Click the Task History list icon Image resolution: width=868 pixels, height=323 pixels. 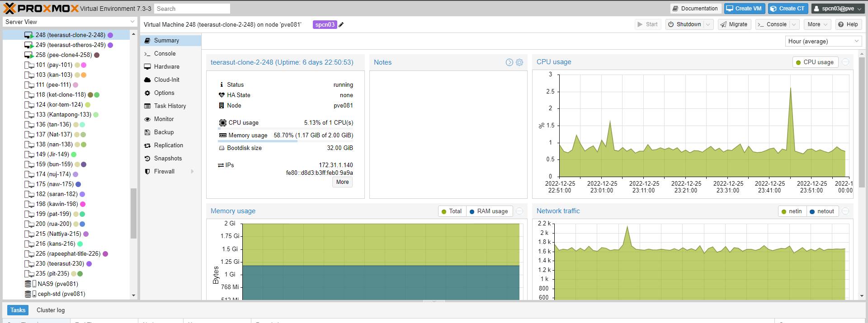coord(147,106)
